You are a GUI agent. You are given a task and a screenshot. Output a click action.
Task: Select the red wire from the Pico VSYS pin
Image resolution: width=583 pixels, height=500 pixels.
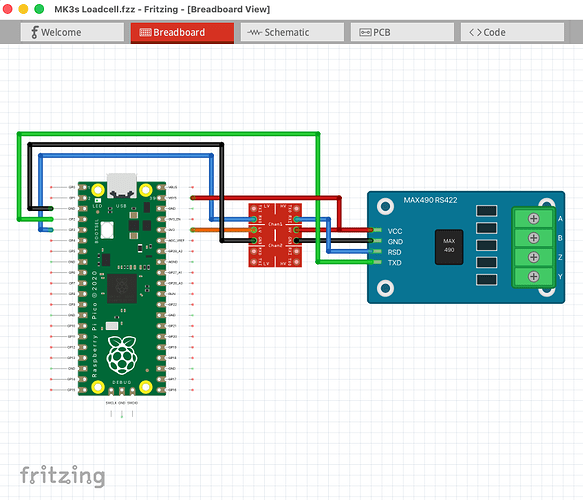tap(265, 198)
